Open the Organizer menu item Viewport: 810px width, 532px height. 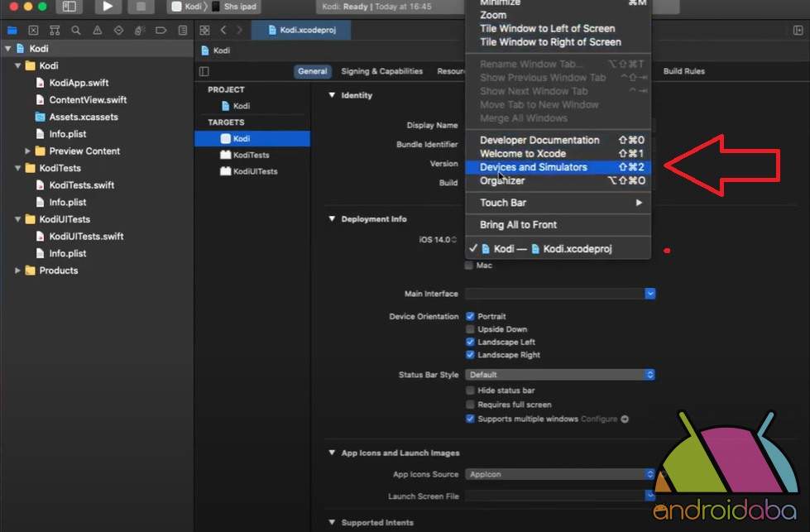tap(558, 180)
